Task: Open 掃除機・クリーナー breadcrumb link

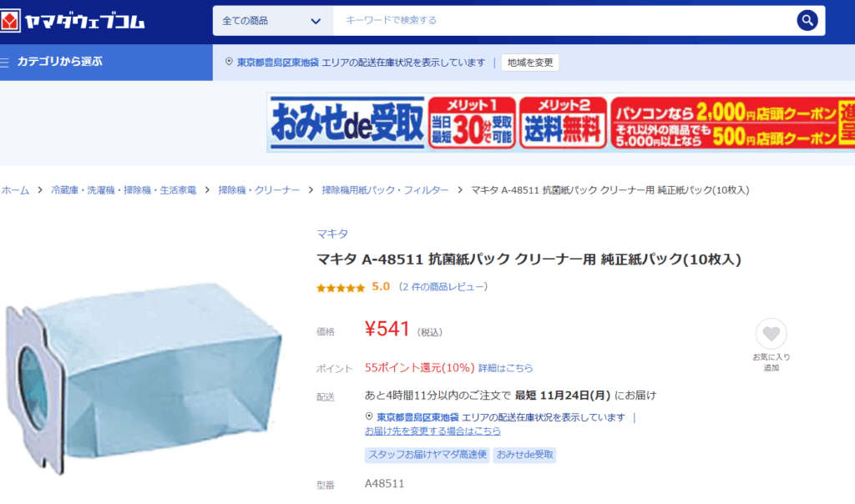Action: (259, 190)
